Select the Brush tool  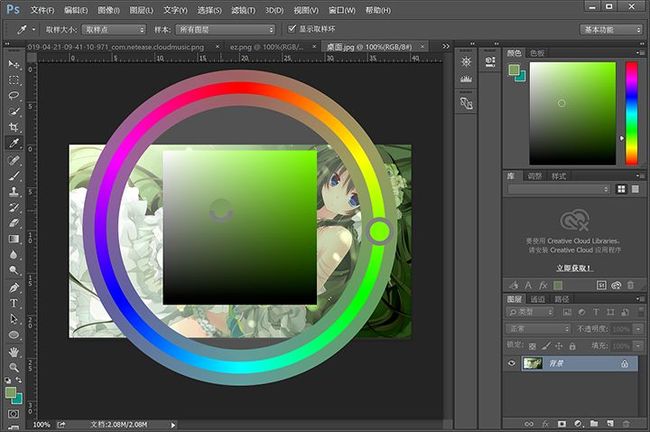[14, 176]
